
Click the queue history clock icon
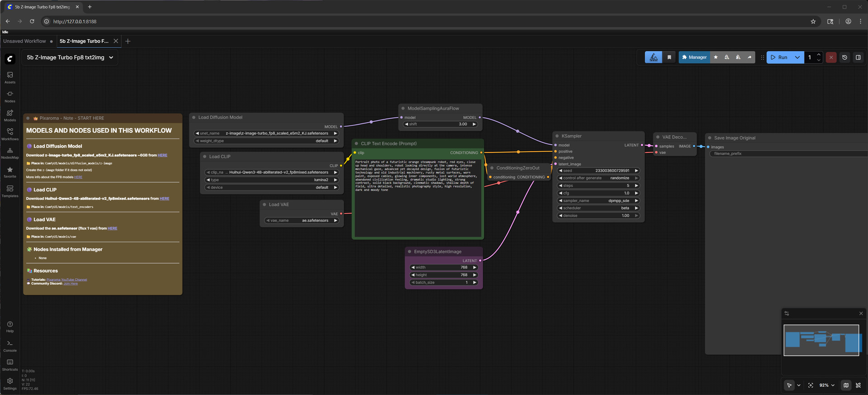(844, 57)
